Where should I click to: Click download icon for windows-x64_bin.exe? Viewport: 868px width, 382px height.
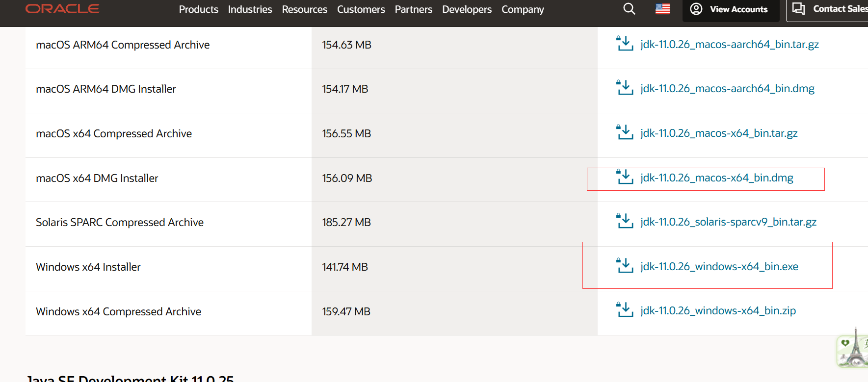625,265
